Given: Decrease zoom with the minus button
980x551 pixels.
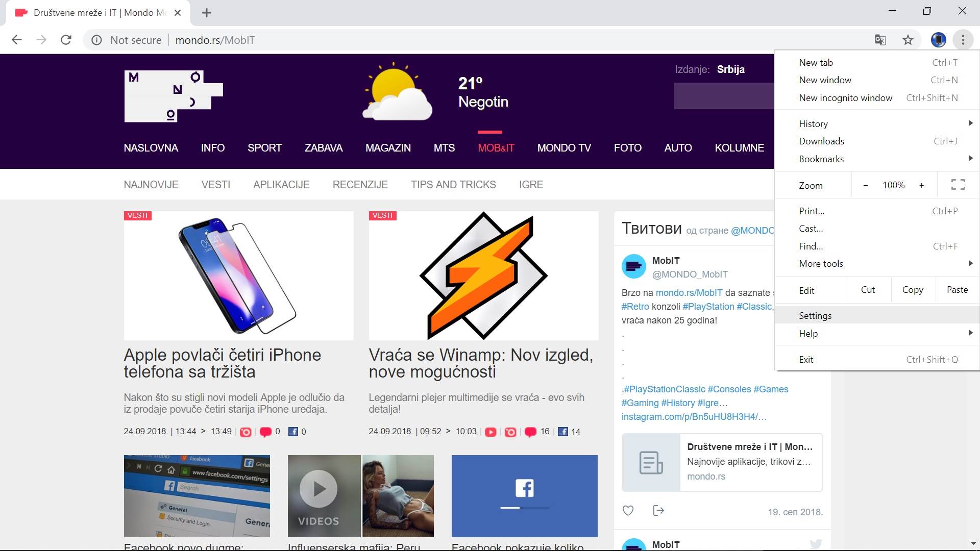Looking at the screenshot, I should [865, 185].
